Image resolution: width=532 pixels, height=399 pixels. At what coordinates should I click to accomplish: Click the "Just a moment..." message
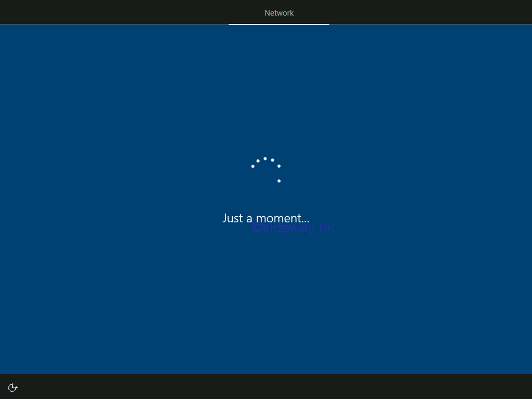(x=265, y=218)
